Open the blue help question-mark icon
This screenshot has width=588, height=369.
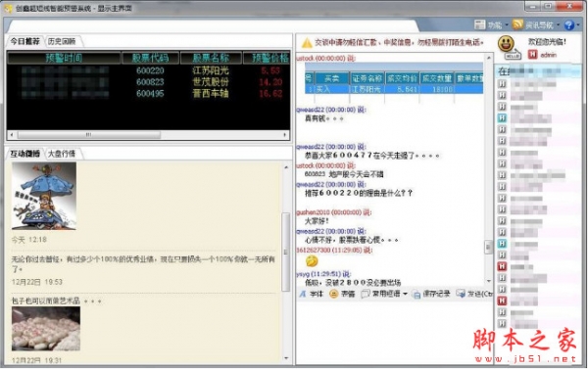click(x=568, y=24)
